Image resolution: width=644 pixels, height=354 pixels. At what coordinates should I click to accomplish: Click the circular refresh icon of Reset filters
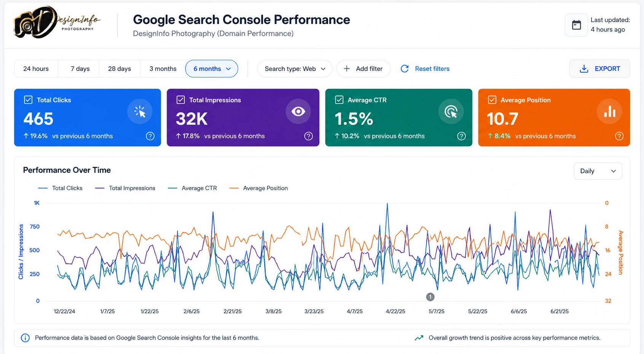405,69
